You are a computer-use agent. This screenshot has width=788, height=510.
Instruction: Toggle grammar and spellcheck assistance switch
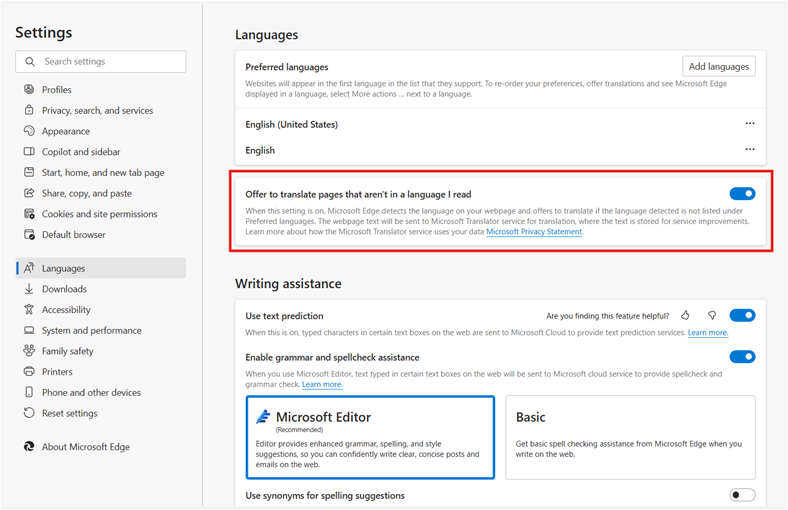click(x=742, y=357)
